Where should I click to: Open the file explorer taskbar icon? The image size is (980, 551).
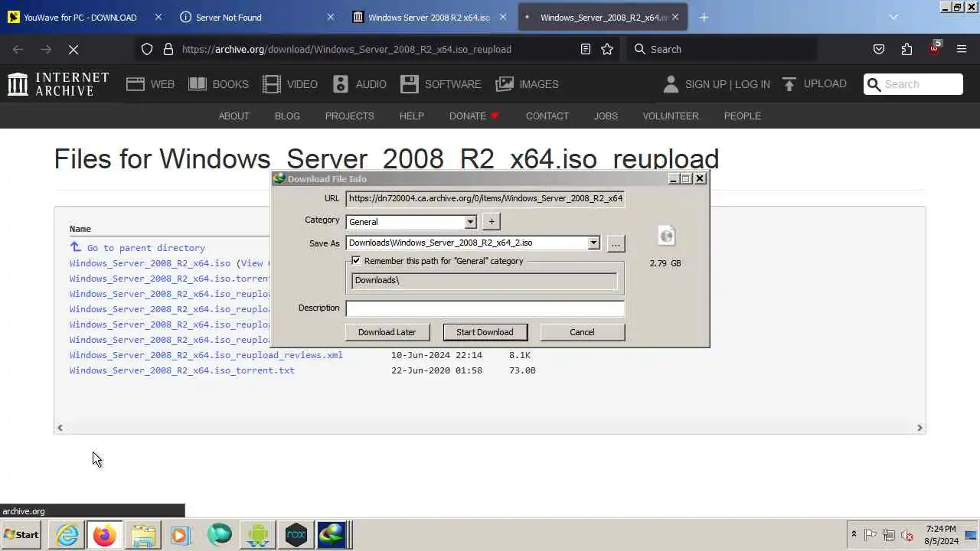pos(142,535)
